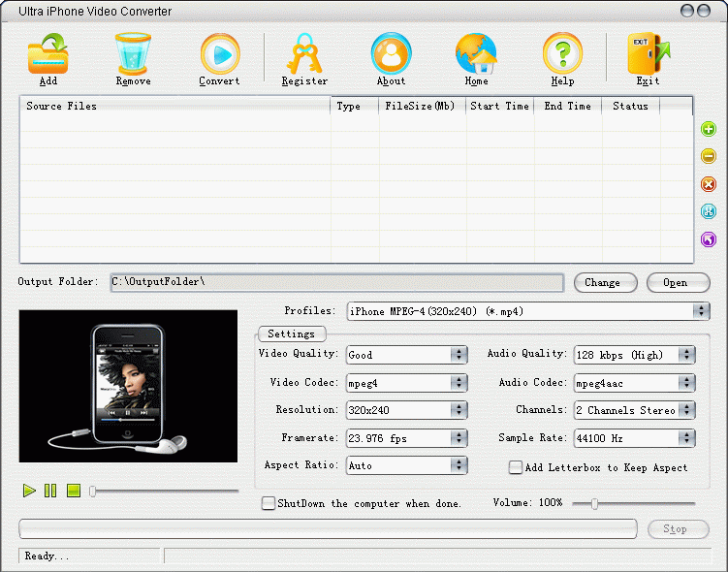
Task: Click the Status column header
Action: 630,106
